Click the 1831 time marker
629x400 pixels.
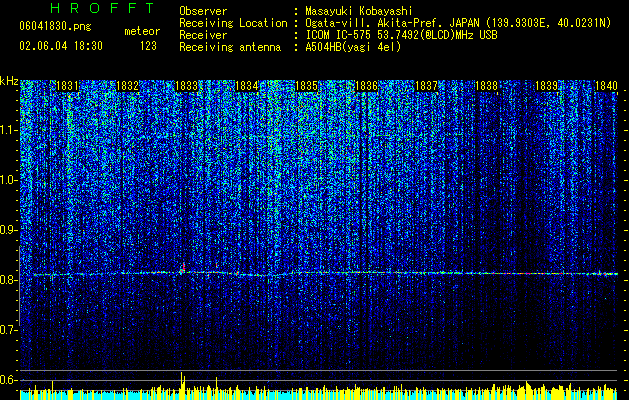[x=67, y=86]
